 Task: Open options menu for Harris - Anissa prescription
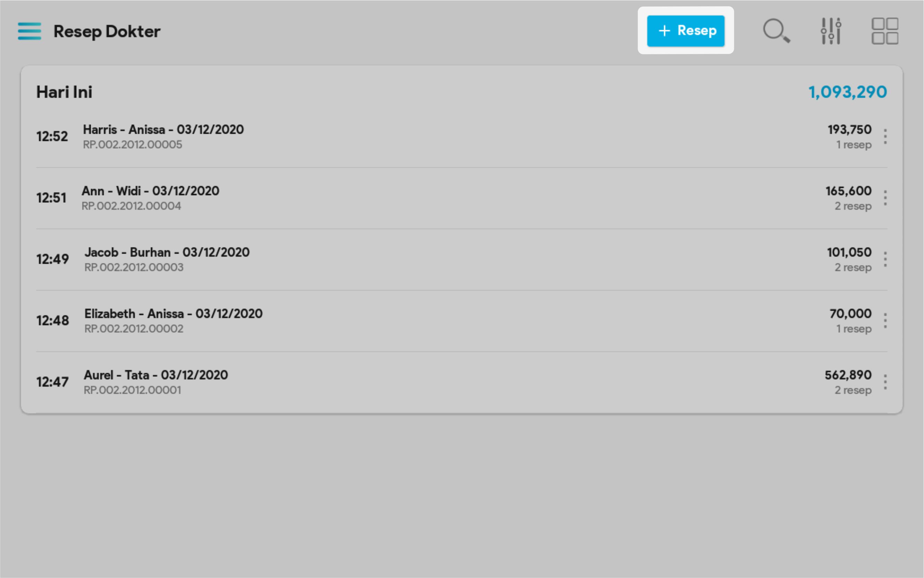885,137
